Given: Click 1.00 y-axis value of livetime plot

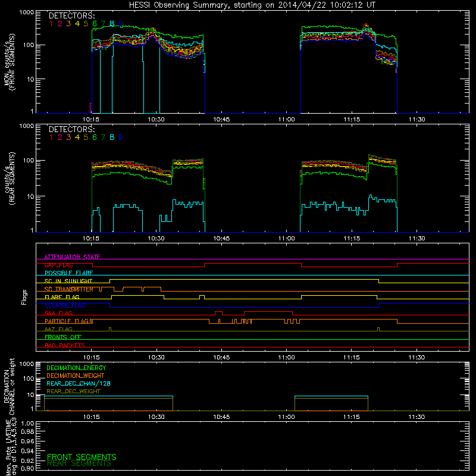Looking at the screenshot, I should 27,424.
